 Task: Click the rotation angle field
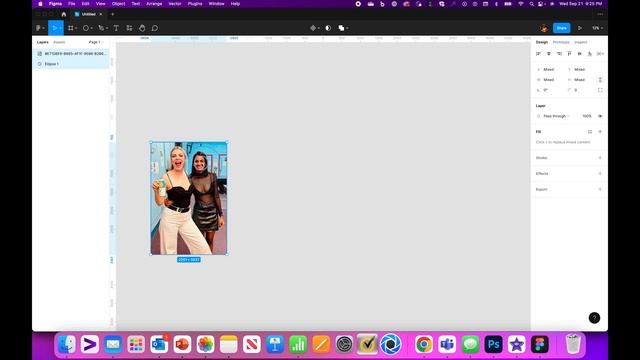tap(548, 90)
